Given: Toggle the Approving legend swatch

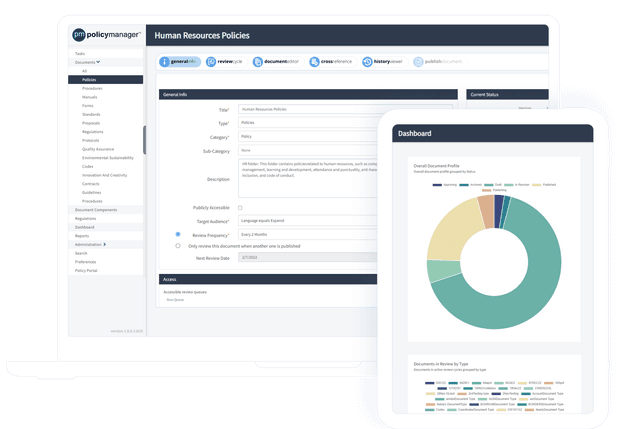Looking at the screenshot, I should pos(437,185).
